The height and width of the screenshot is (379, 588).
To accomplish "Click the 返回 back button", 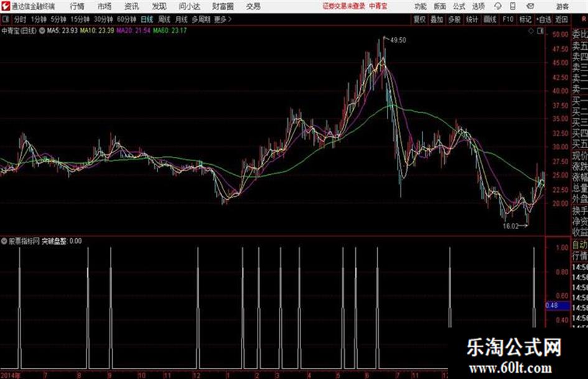I will click(561, 19).
